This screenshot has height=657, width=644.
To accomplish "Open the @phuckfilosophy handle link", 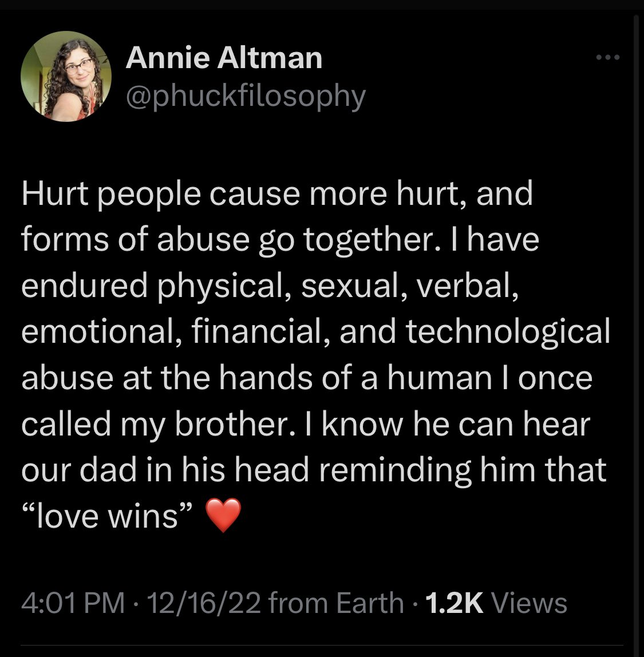I will click(x=245, y=96).
